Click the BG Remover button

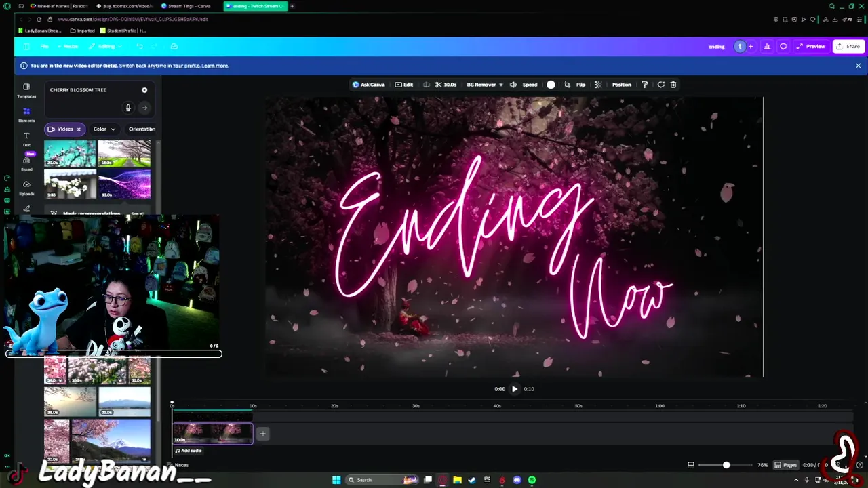484,85
